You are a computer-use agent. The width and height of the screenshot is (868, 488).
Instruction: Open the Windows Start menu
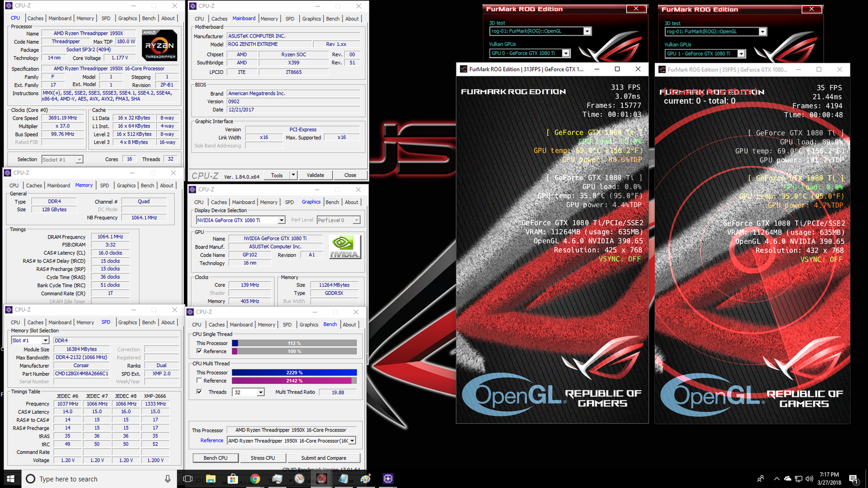click(x=10, y=479)
